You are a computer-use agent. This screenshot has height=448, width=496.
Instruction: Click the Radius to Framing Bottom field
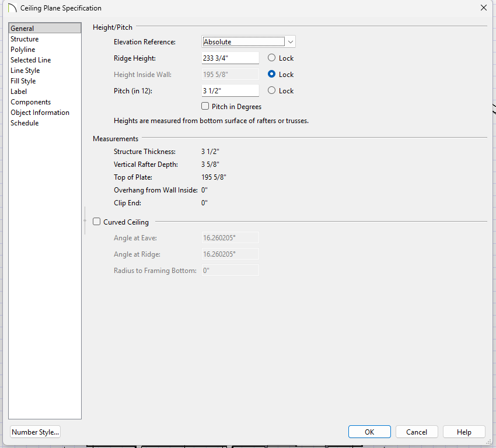pos(230,270)
